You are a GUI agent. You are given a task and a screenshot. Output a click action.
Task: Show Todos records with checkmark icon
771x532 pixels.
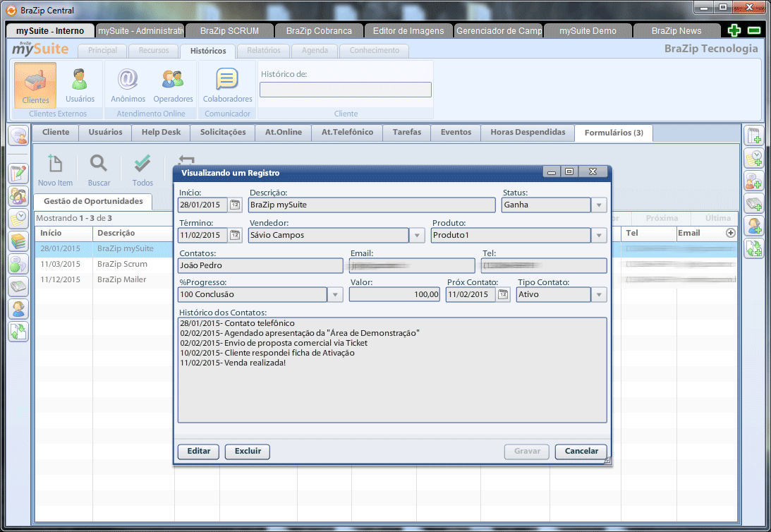point(142,169)
